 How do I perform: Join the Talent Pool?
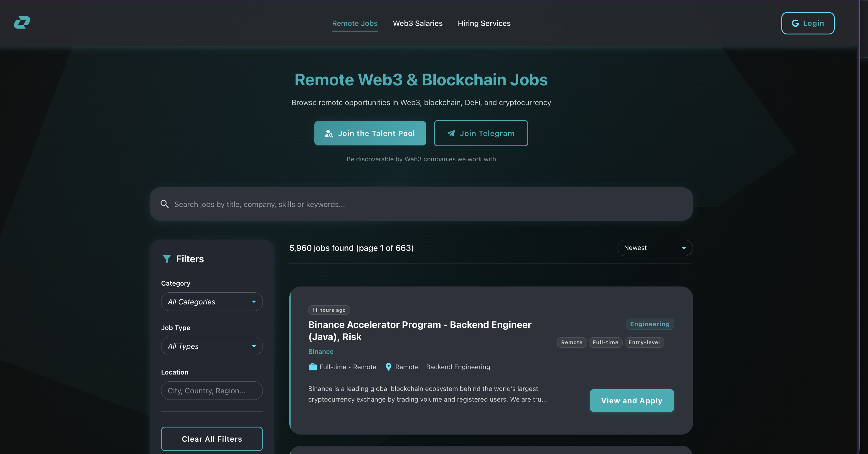point(370,133)
